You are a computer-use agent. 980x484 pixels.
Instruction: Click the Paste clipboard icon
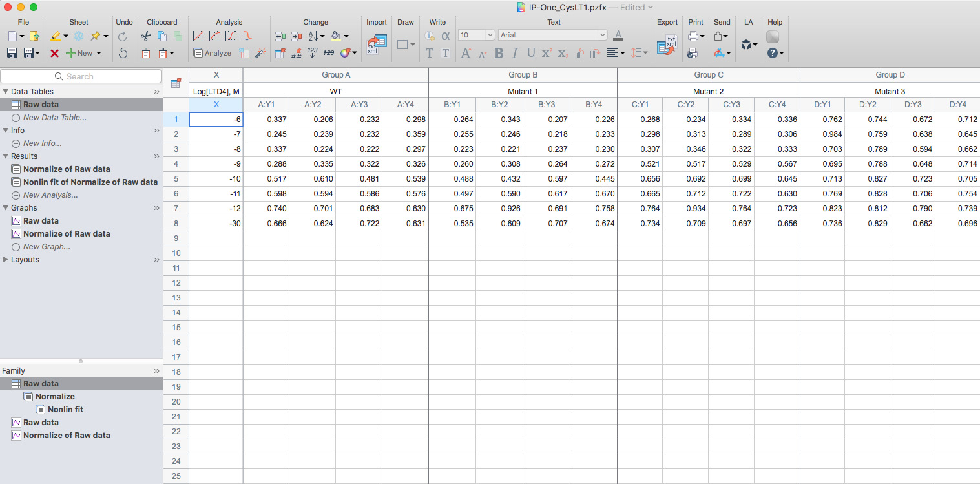[x=146, y=53]
